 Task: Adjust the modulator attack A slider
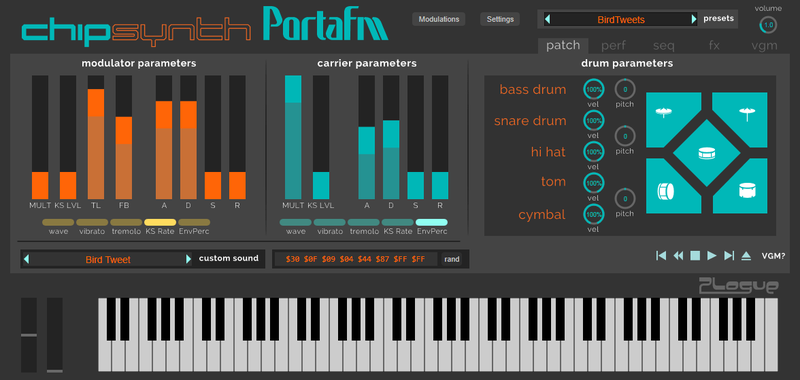click(x=164, y=137)
